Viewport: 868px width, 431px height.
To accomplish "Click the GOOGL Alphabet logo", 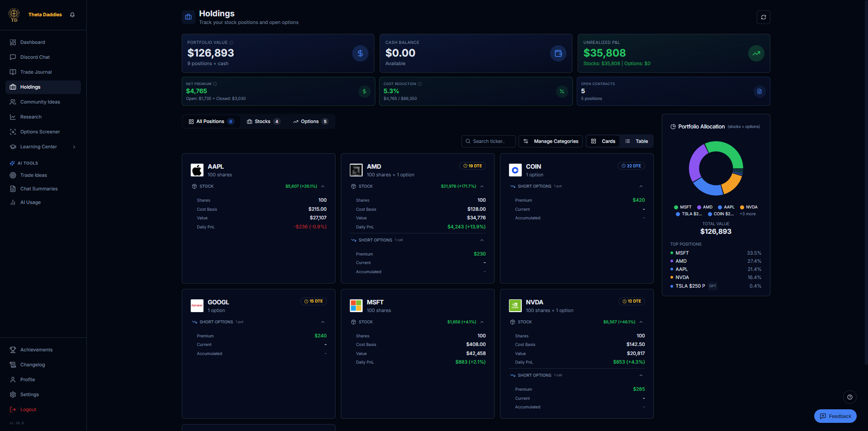I will click(x=197, y=306).
